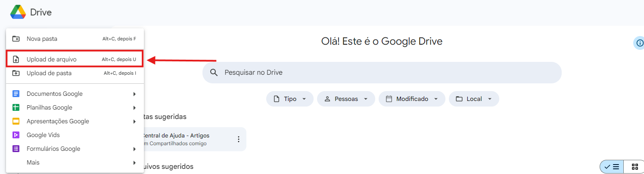
Task: Click the Google Drive logo icon
Action: tap(18, 12)
